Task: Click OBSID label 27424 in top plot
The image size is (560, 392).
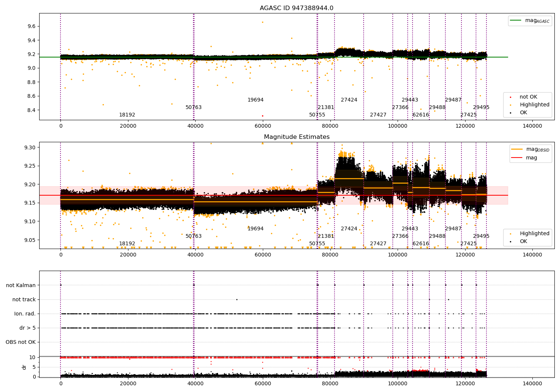Action: [349, 100]
